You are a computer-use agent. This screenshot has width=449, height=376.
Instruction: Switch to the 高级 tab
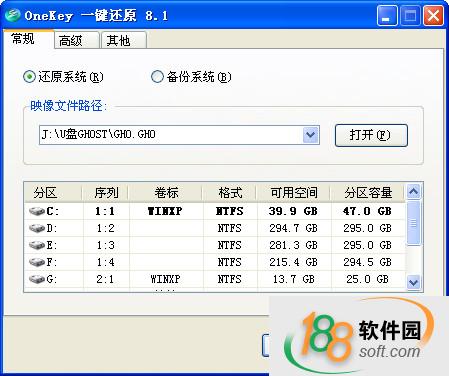pos(76,41)
